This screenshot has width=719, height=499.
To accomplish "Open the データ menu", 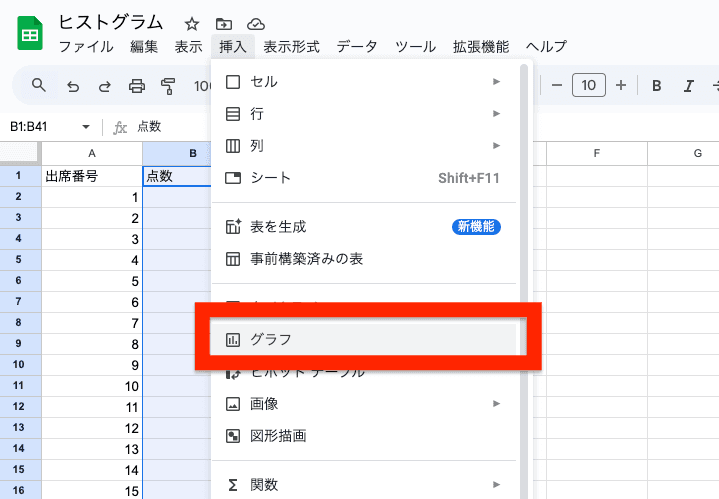I will click(x=357, y=46).
